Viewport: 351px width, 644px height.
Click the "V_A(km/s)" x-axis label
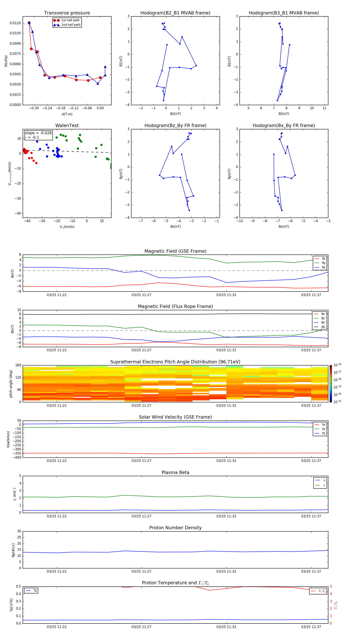(x=67, y=227)
